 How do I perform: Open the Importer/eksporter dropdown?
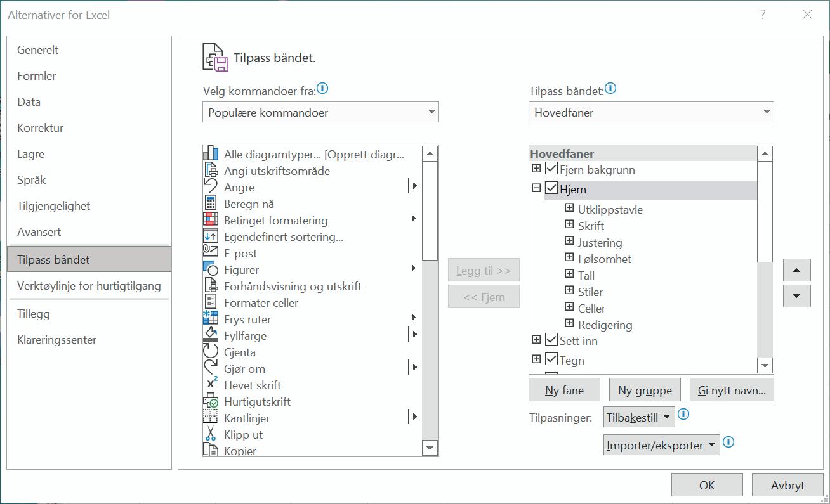point(662,445)
